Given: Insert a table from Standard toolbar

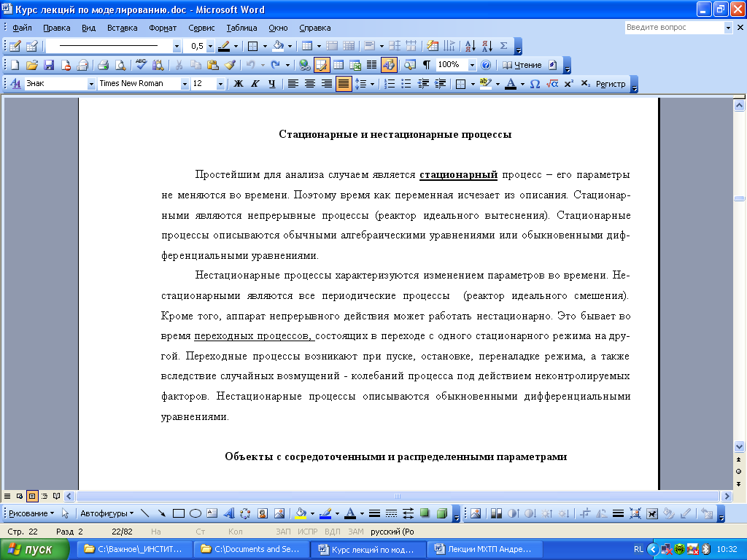Looking at the screenshot, I should [x=338, y=65].
